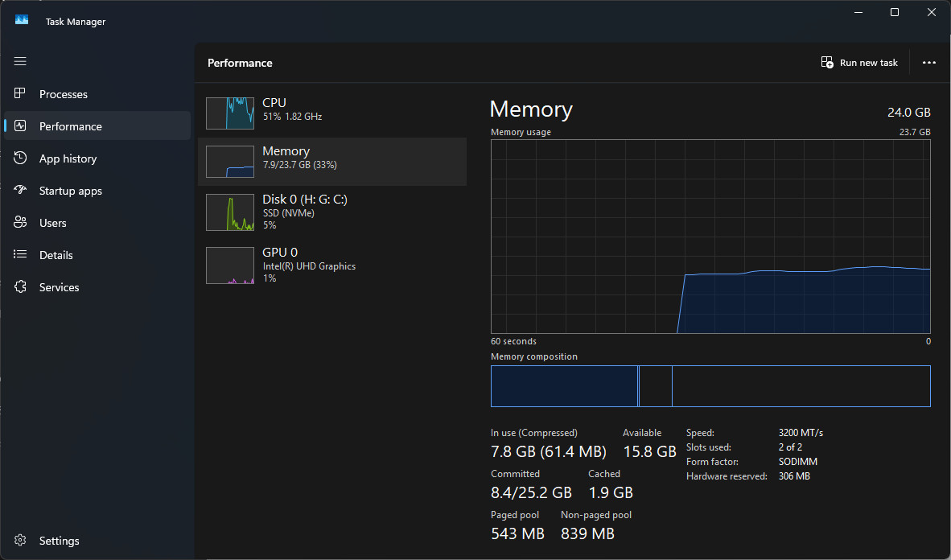The image size is (951, 560).
Task: Click the 839 MB non-paged pool value
Action: [x=587, y=533]
